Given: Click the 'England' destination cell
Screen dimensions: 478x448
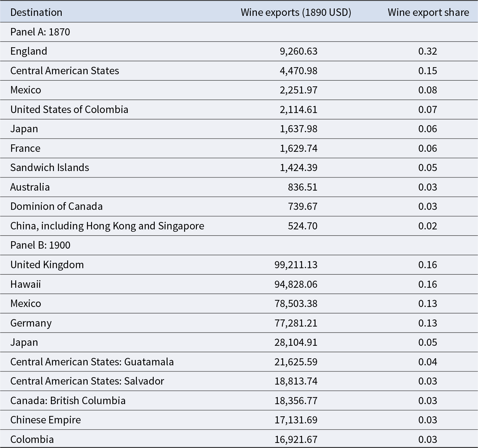Looking at the screenshot, I should coord(29,51).
